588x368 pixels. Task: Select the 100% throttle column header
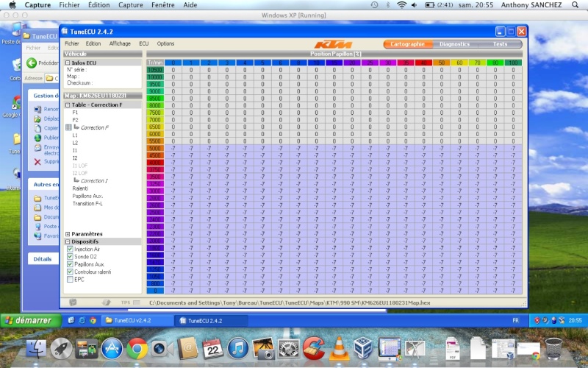pyautogui.click(x=513, y=63)
